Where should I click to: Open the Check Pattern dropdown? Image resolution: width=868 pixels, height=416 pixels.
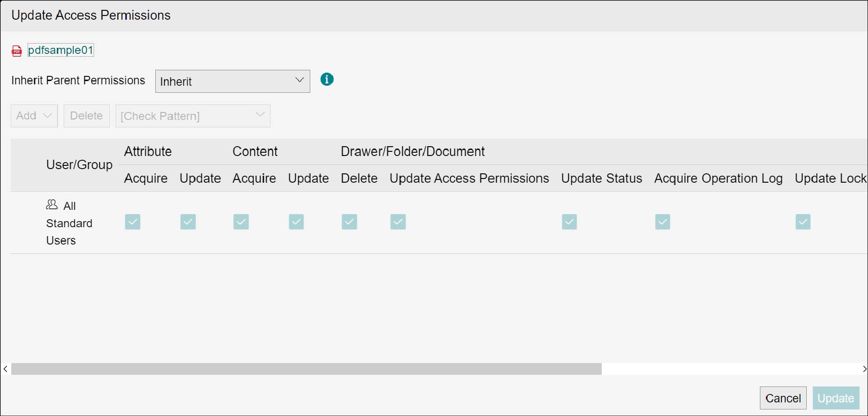[193, 116]
